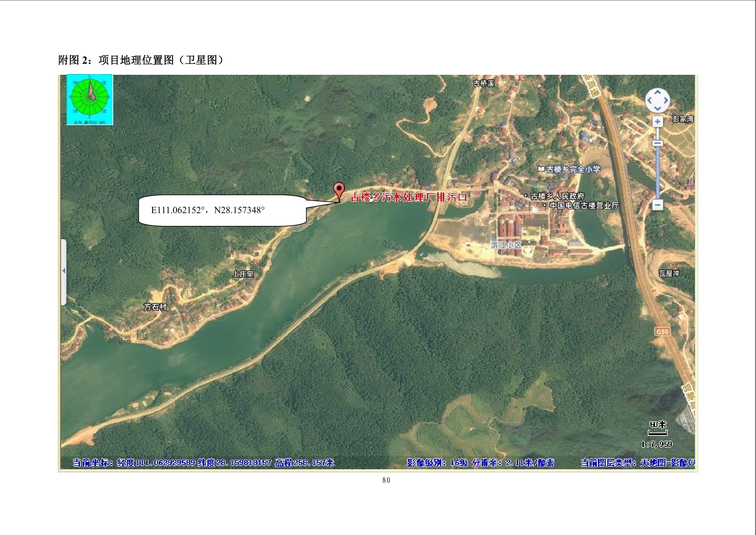Pan the map right with the arrow
This screenshot has width=756, height=535.
click(x=665, y=100)
